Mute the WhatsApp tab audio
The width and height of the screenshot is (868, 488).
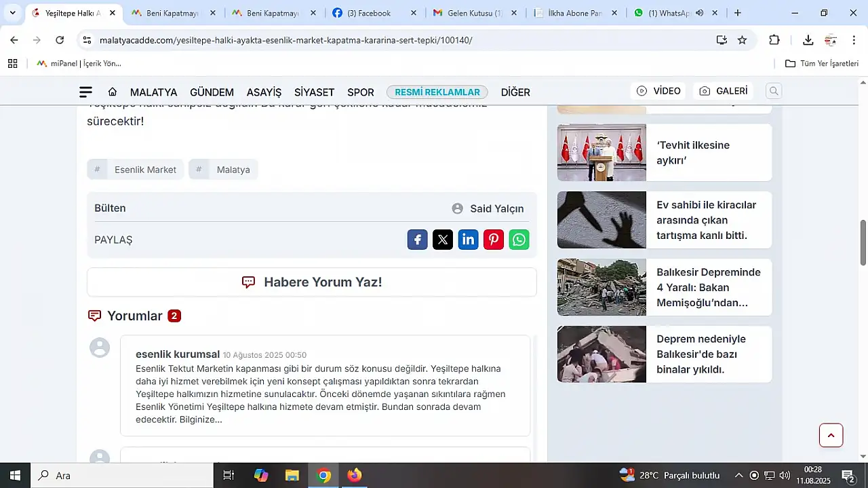(700, 13)
